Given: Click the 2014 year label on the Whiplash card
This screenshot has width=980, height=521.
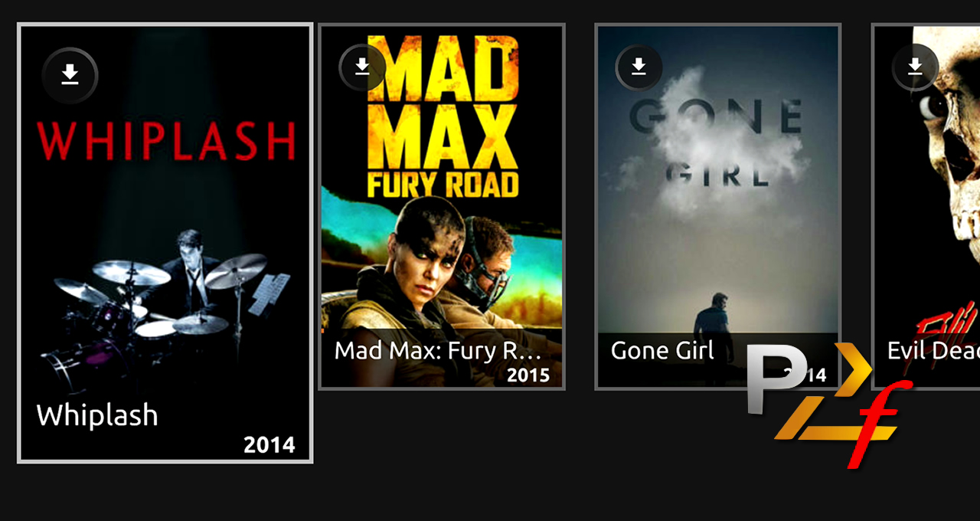Looking at the screenshot, I should pos(269,444).
